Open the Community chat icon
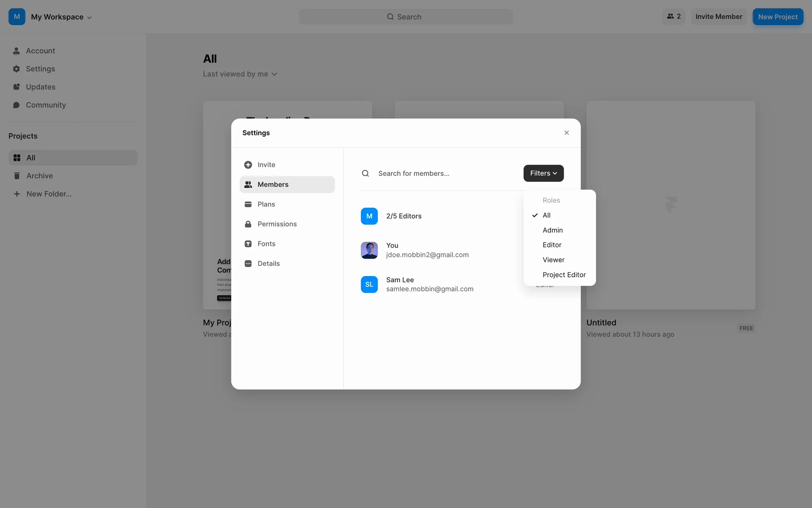 [x=16, y=105]
